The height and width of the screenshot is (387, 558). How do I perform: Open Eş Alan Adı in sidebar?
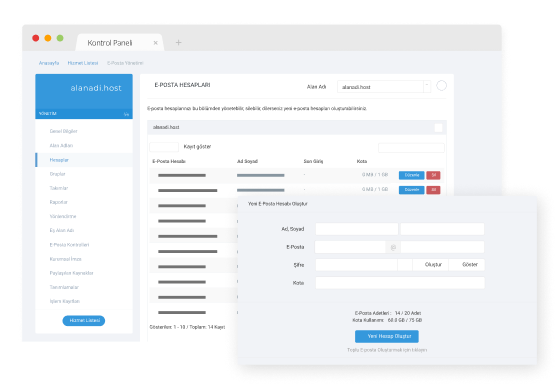62,230
